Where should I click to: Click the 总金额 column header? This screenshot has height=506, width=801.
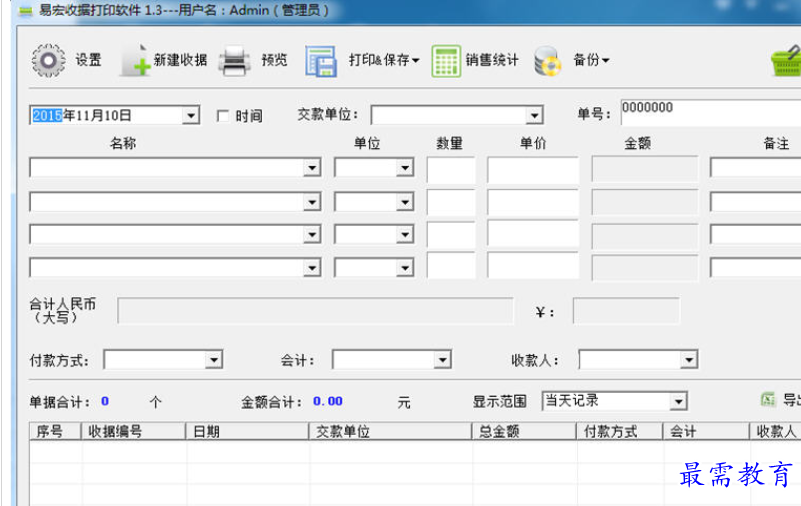(x=524, y=431)
